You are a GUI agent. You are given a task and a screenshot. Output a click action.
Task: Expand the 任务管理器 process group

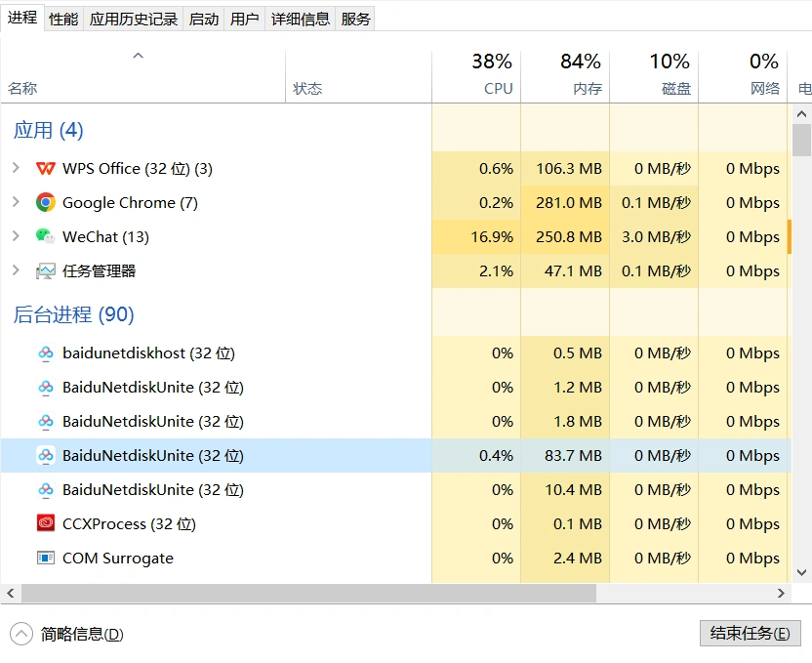point(16,271)
